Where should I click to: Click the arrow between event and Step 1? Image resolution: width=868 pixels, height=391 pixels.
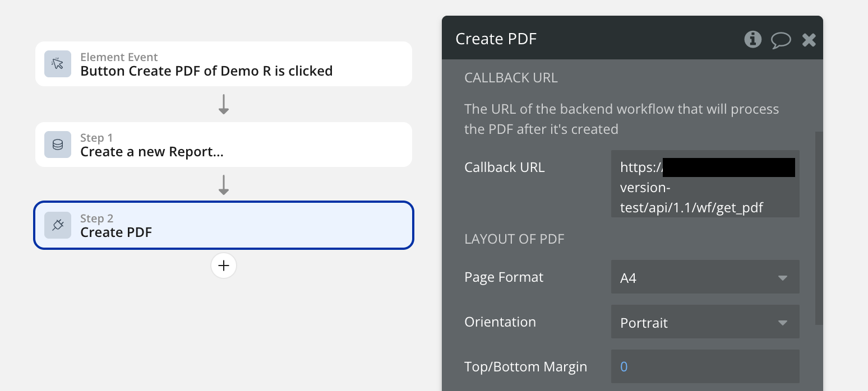(224, 104)
